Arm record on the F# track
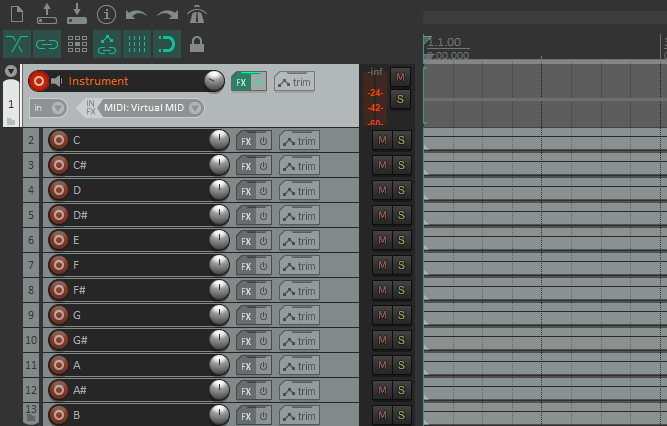This screenshot has height=426, width=667. [x=58, y=290]
